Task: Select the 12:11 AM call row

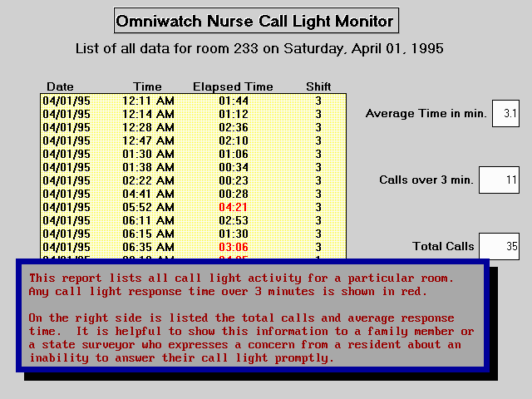Action: coord(193,101)
